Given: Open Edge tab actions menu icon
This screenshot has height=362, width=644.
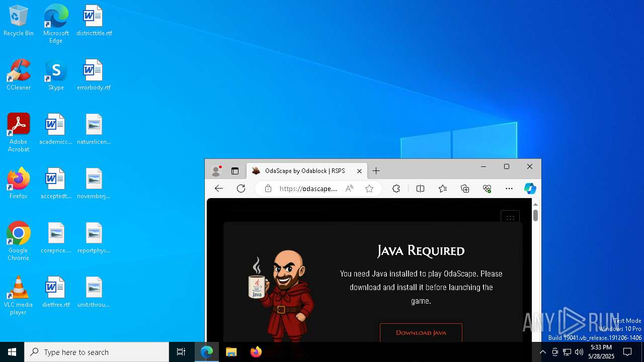Looking at the screenshot, I should tap(235, 171).
